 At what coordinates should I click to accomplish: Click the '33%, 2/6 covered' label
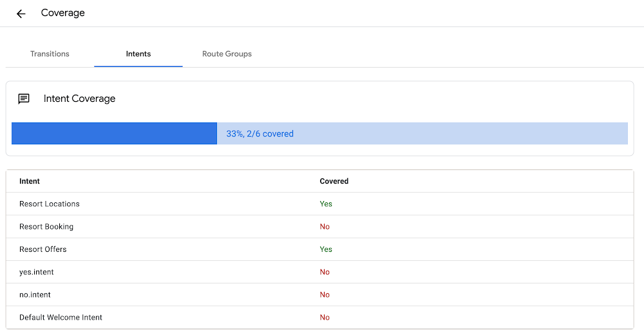[260, 133]
